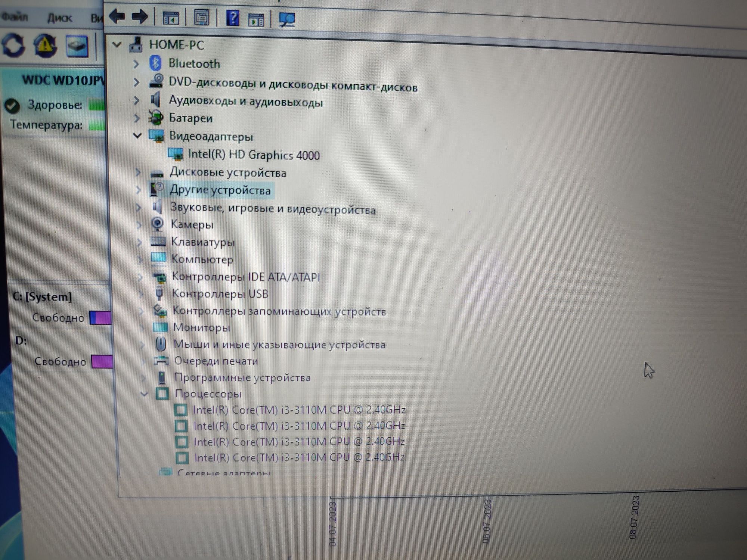
Task: Click the 04.07.2023 date marker on chart
Action: pos(332,524)
